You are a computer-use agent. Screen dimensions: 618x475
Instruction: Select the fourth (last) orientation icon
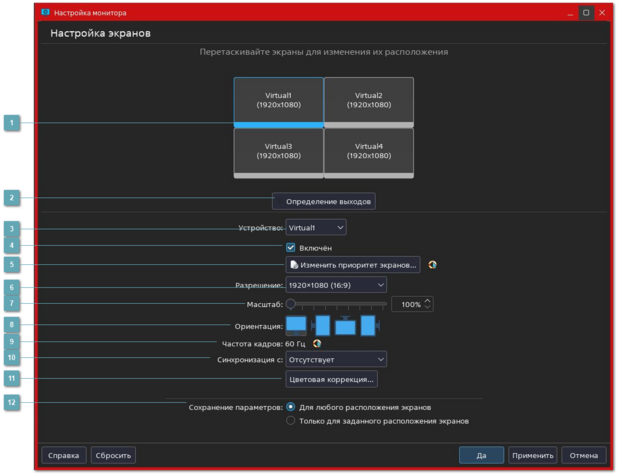coord(368,325)
